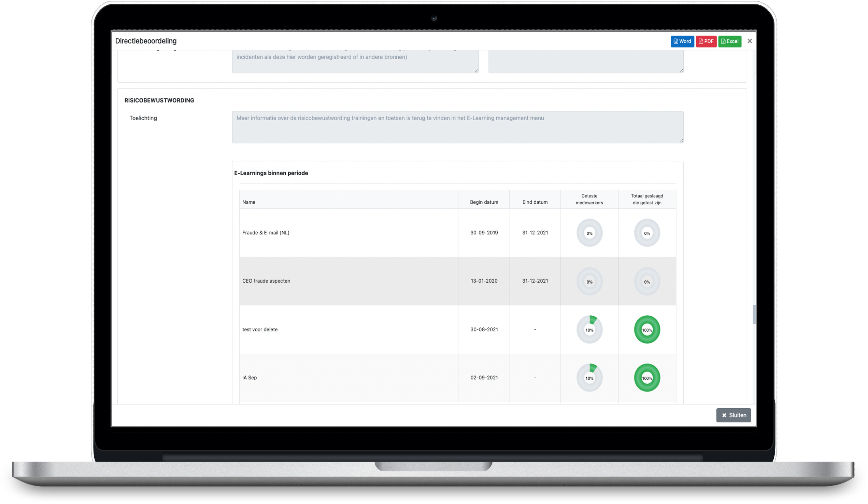Click 0% tested donut for CEO fraude aspecten
The height and width of the screenshot is (504, 868).
(589, 281)
